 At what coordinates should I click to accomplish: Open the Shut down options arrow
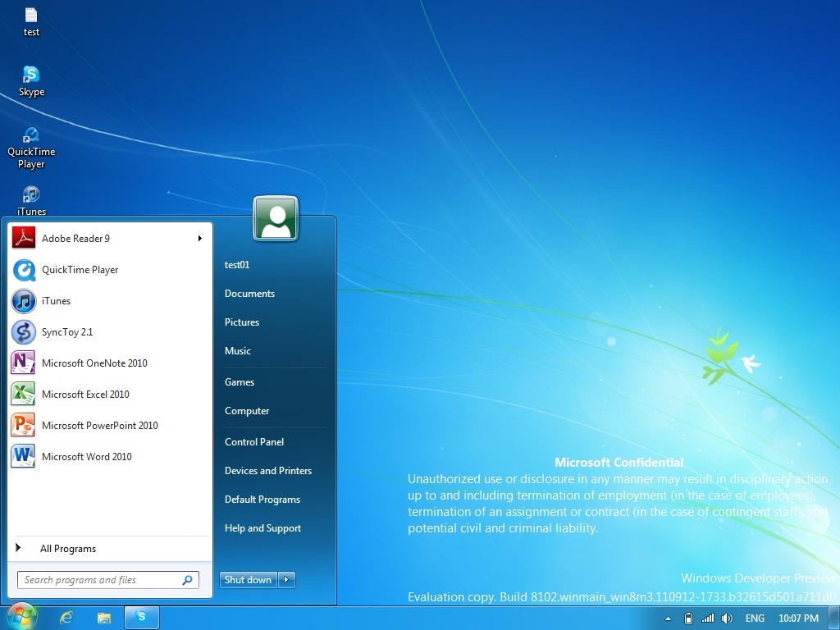pyautogui.click(x=285, y=579)
